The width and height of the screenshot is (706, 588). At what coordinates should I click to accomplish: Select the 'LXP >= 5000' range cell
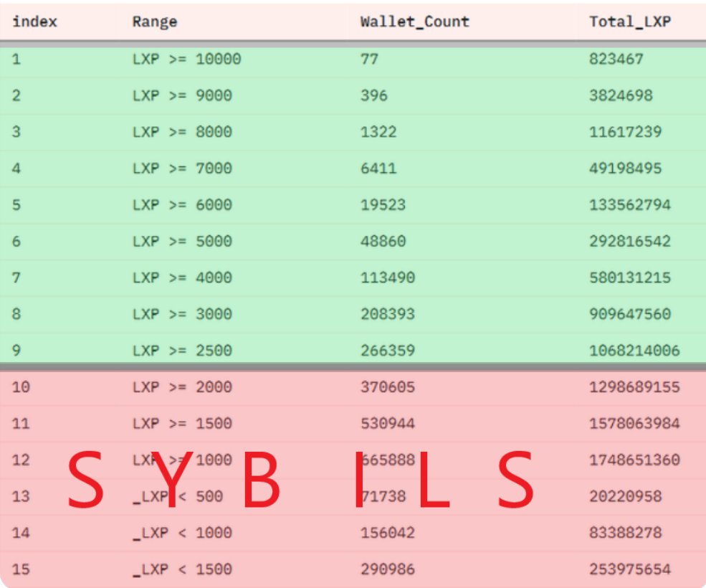pos(182,241)
